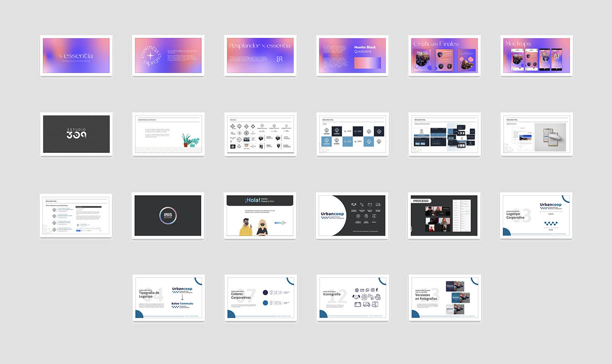Open the project description slide with plants

[x=168, y=134]
